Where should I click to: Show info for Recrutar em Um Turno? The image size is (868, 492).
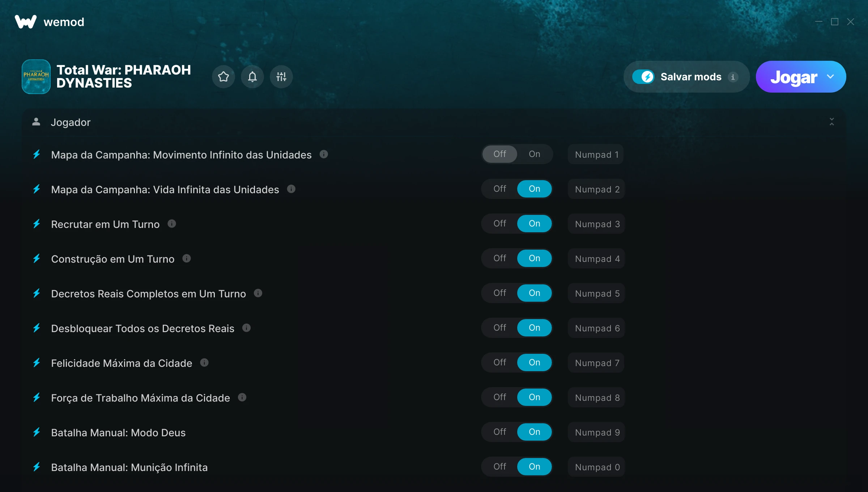click(x=172, y=224)
